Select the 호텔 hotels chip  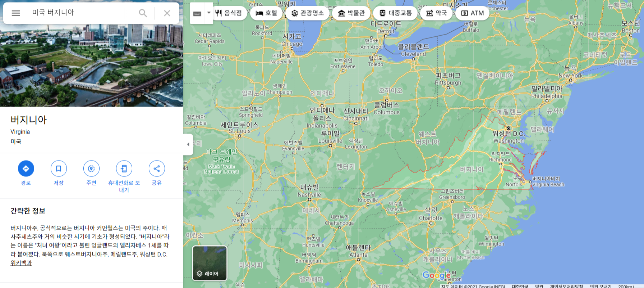(266, 13)
